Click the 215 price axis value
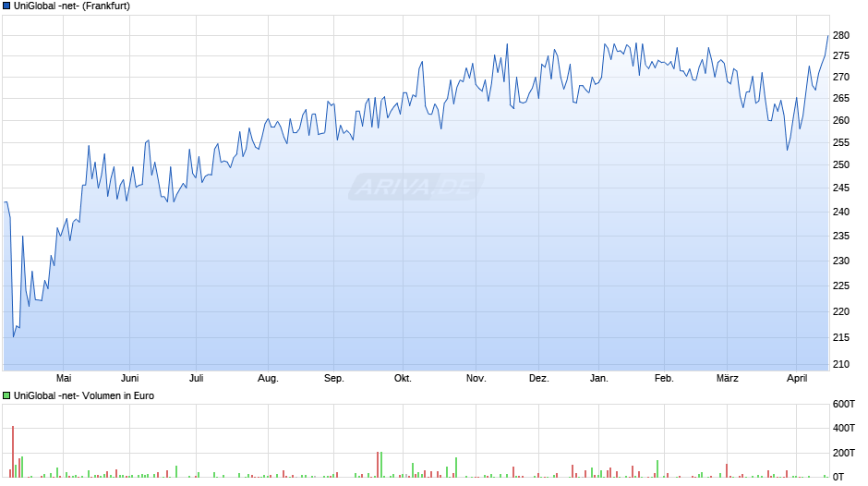 [x=841, y=337]
